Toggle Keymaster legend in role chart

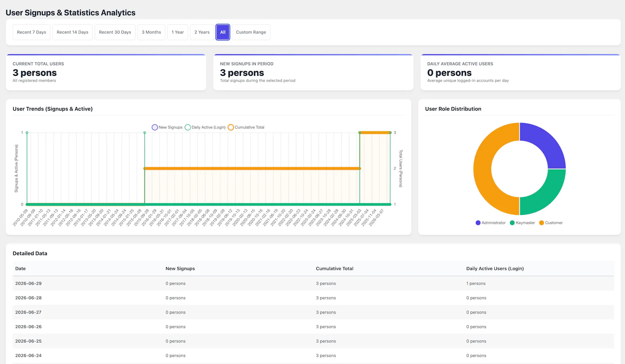click(522, 223)
